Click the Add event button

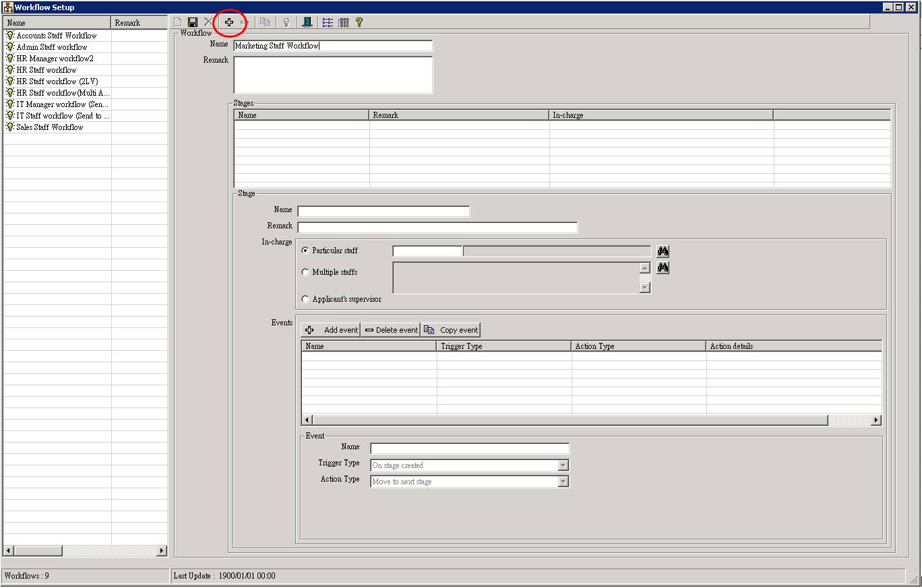click(331, 330)
